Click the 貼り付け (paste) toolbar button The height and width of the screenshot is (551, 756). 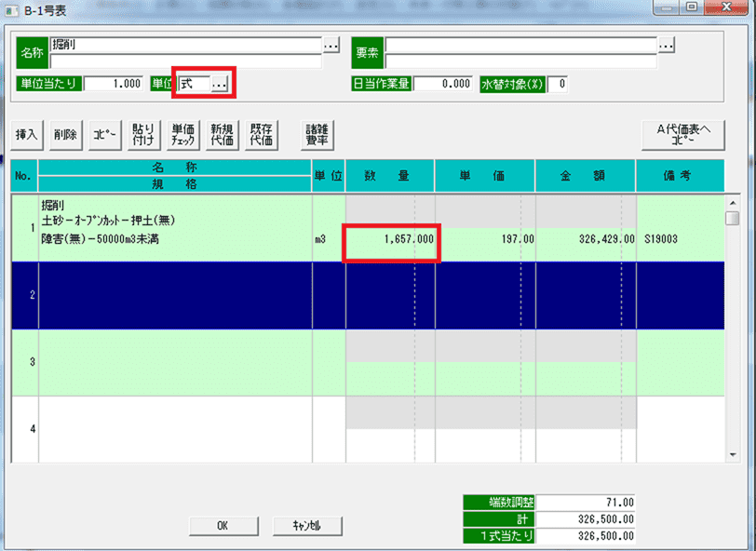tap(143, 135)
